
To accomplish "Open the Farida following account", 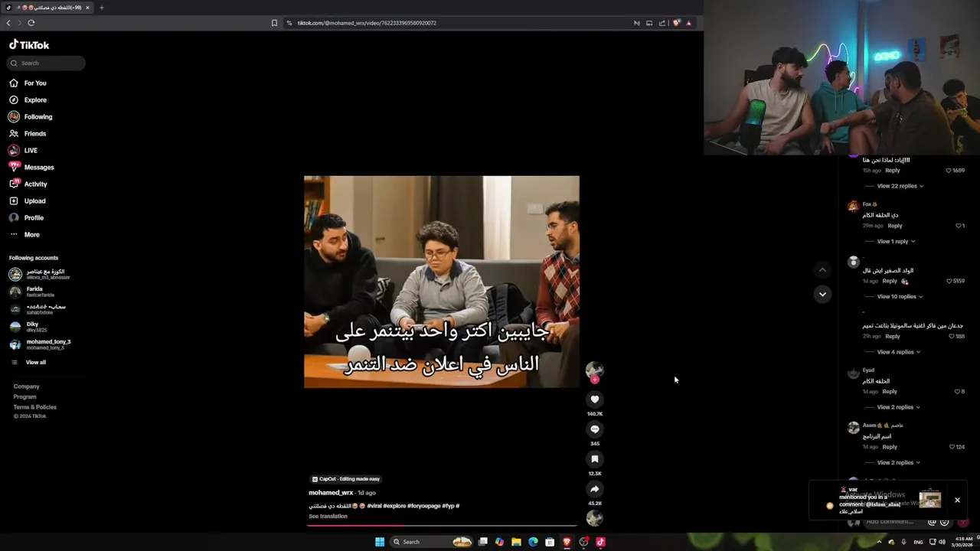I will (32, 292).
